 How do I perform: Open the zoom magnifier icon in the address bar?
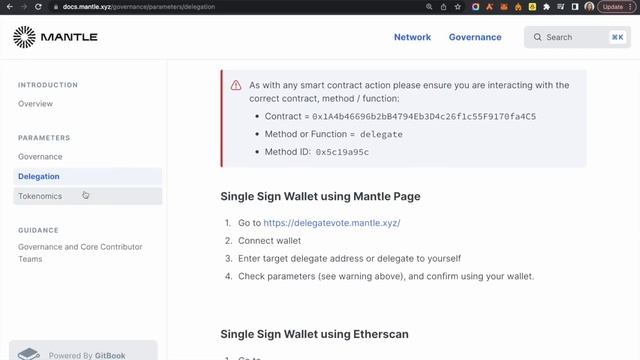(x=429, y=7)
